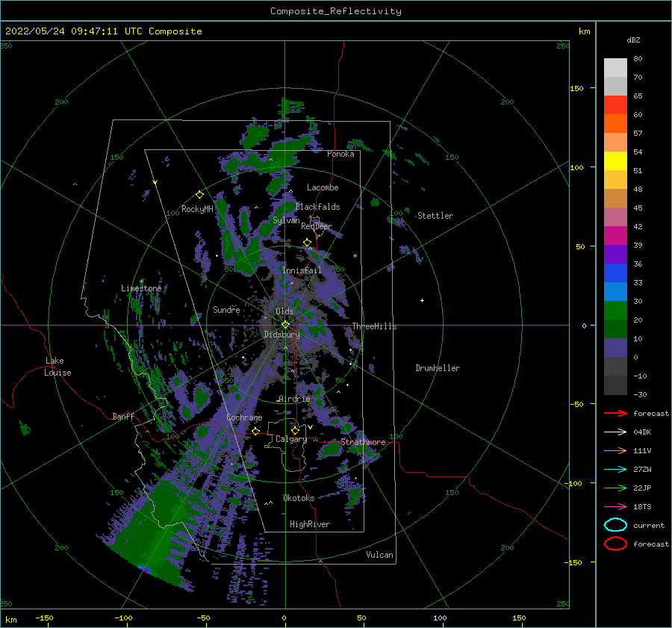Click the Sylvan label
The width and height of the screenshot is (672, 628).
coord(286,220)
